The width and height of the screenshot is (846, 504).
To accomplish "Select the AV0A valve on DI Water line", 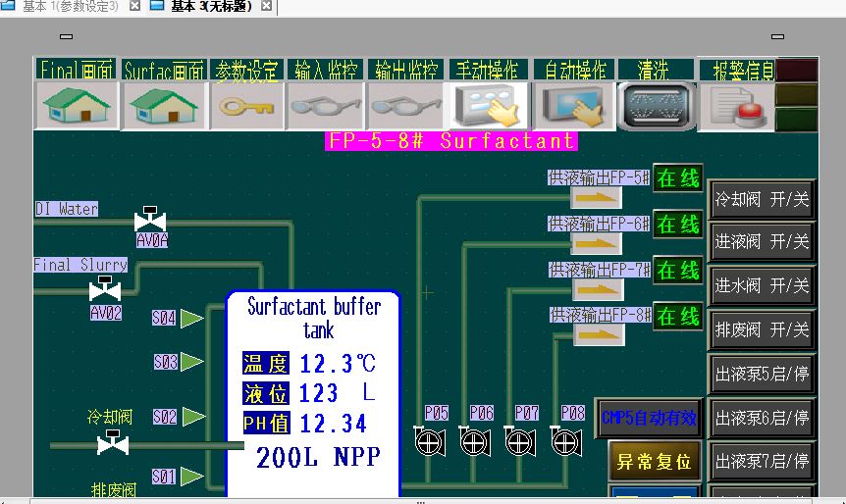I will [150, 220].
